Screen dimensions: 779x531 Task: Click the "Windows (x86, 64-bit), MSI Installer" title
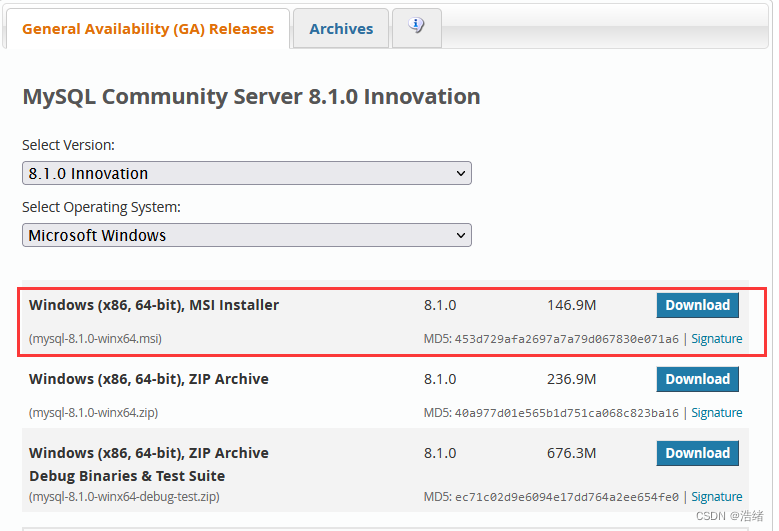(154, 305)
